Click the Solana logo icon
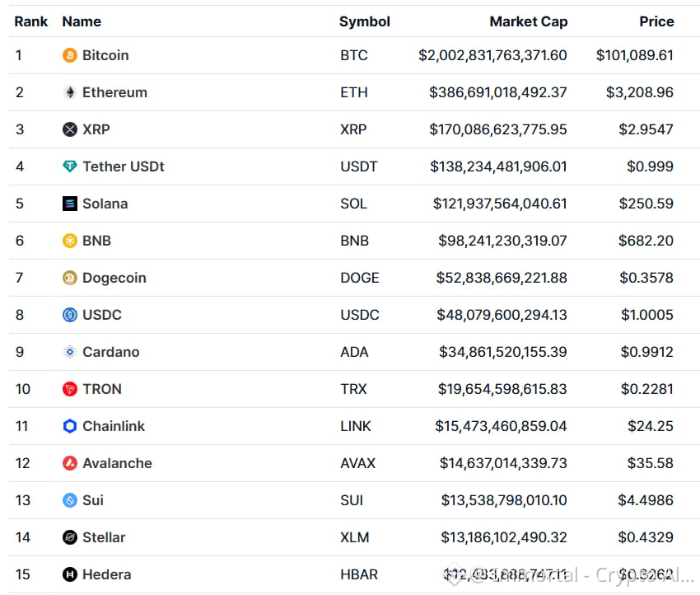700x595 pixels. tap(70, 204)
